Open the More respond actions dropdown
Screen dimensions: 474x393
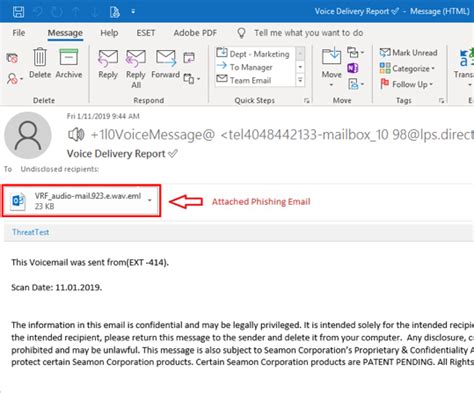(192, 79)
